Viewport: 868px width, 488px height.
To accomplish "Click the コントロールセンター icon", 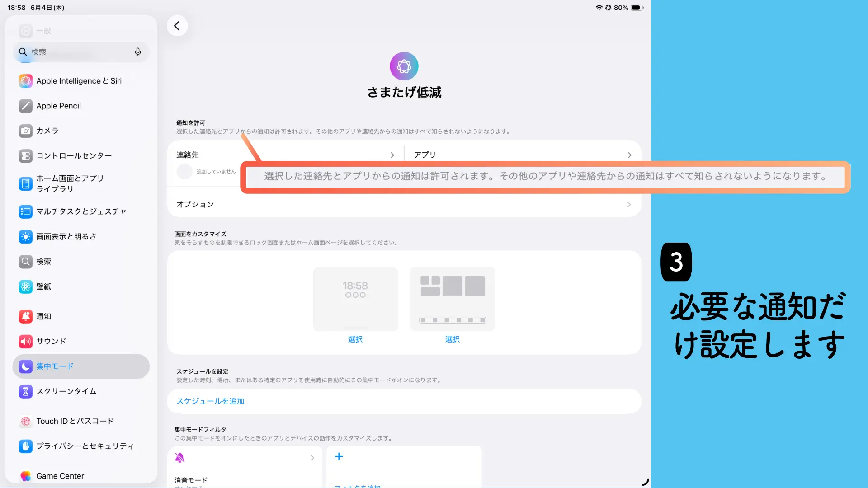I will 26,156.
